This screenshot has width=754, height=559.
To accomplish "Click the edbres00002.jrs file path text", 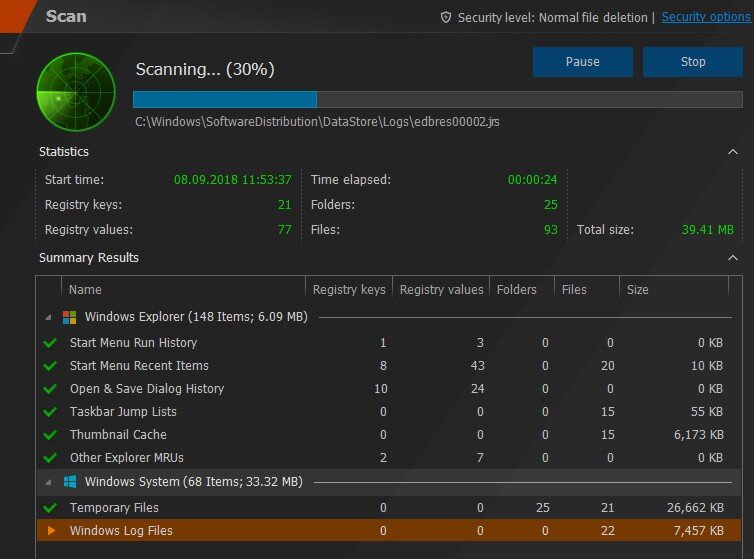I will pyautogui.click(x=317, y=122).
